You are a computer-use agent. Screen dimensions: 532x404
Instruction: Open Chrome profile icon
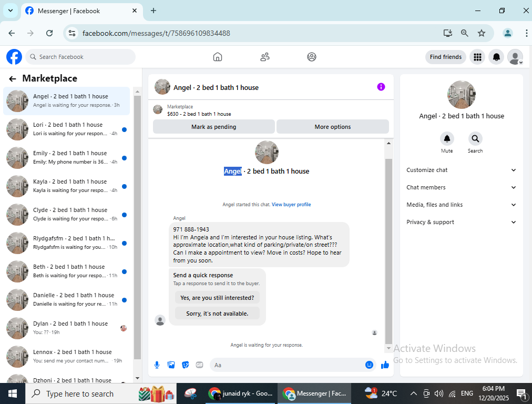(508, 33)
